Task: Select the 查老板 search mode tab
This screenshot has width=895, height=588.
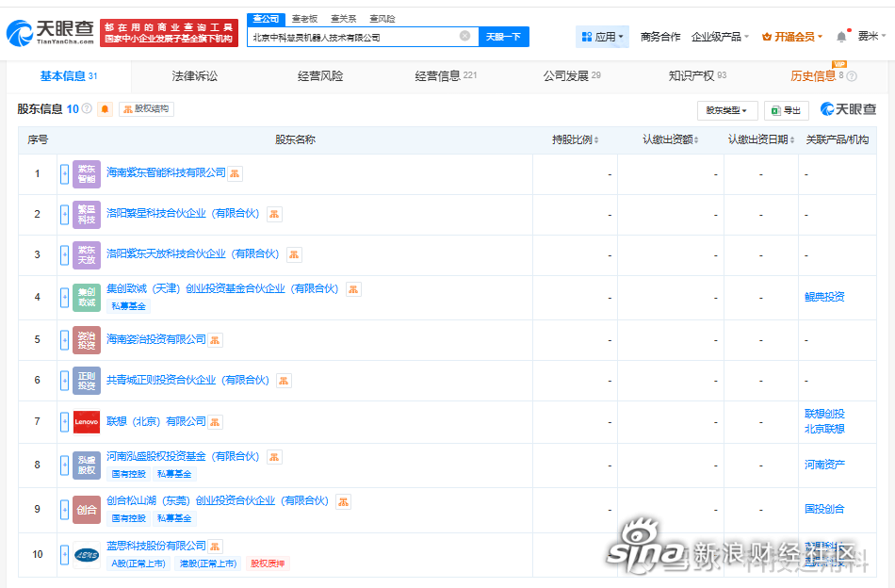Action: pos(304,19)
